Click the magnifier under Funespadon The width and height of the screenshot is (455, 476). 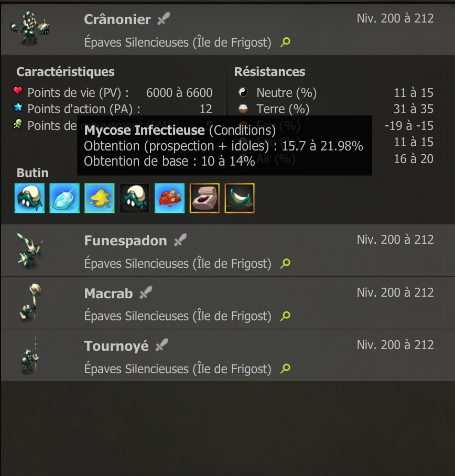[x=285, y=263]
